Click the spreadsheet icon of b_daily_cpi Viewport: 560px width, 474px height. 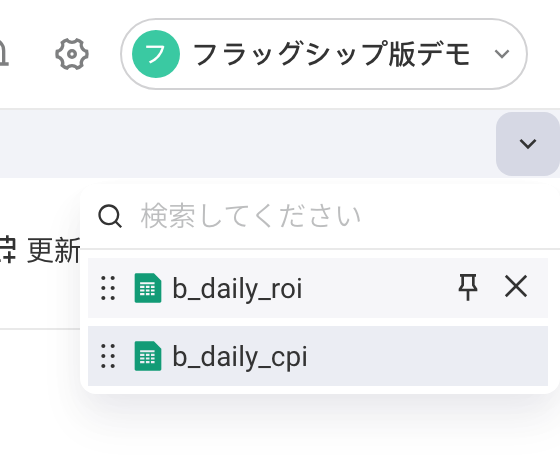(148, 356)
